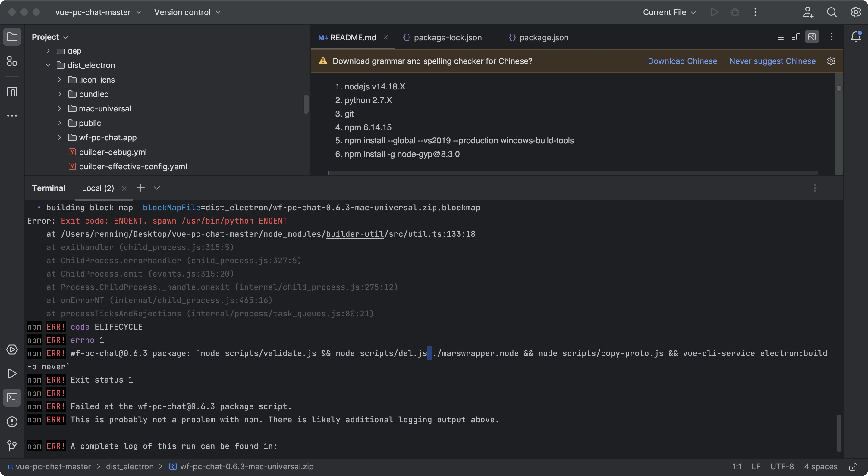This screenshot has height=476, width=868.
Task: Click the horizontal scrollbar under README preview
Action: click(573, 173)
